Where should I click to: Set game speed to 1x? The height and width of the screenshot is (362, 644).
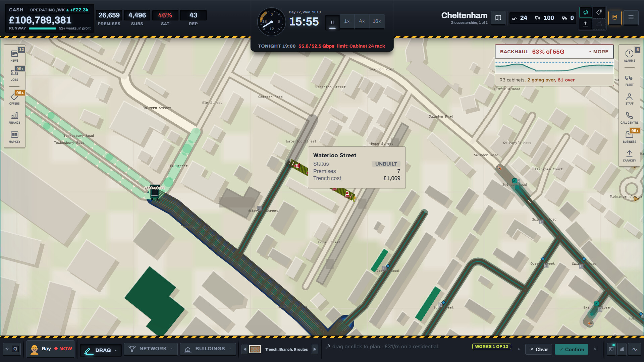coord(347,21)
